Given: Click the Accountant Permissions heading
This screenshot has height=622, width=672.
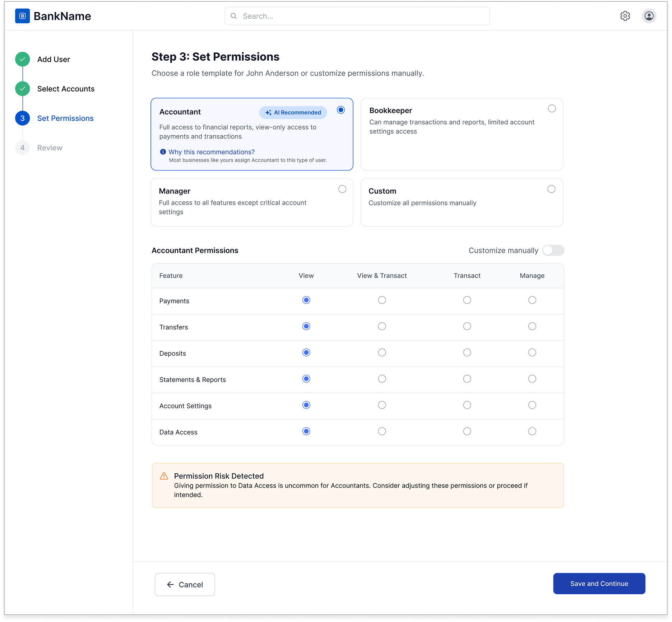Looking at the screenshot, I should click(195, 251).
